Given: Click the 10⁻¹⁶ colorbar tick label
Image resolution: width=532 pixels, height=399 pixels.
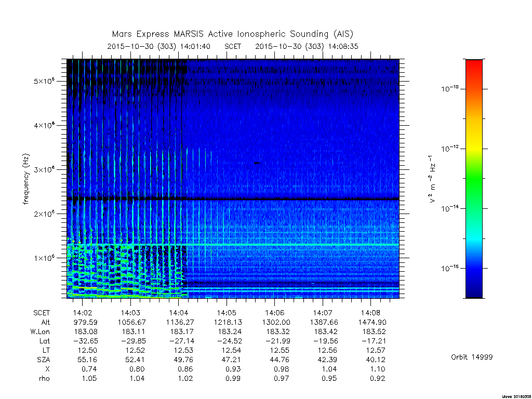Looking at the screenshot, I should [450, 268].
